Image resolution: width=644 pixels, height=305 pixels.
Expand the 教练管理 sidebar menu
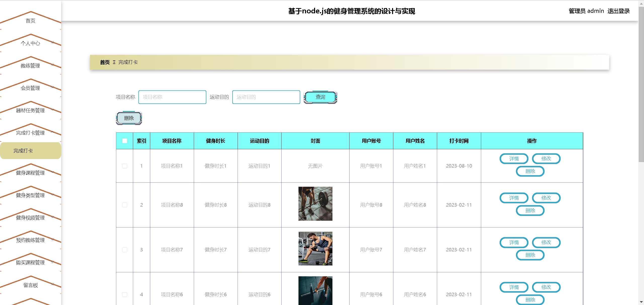point(30,66)
